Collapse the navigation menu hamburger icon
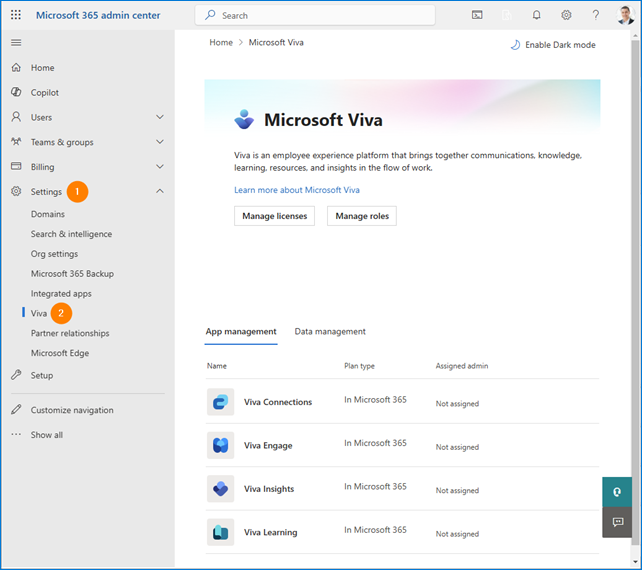This screenshot has width=642, height=570. [x=16, y=43]
